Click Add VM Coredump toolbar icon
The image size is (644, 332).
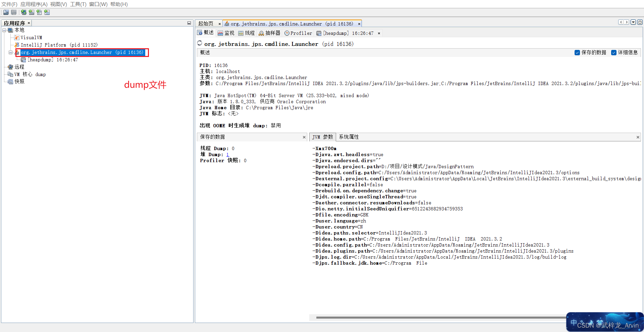39,12
